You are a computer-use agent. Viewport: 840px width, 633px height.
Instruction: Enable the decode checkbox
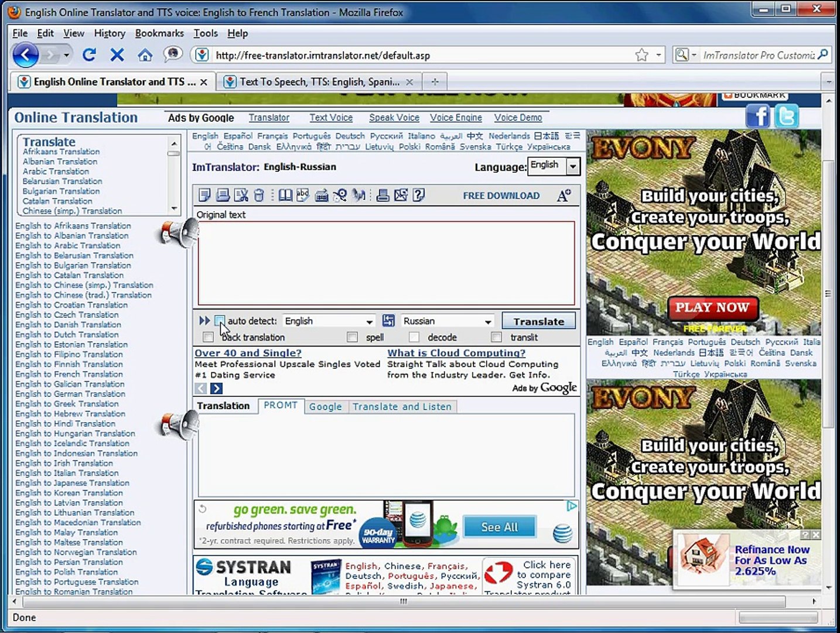point(414,337)
